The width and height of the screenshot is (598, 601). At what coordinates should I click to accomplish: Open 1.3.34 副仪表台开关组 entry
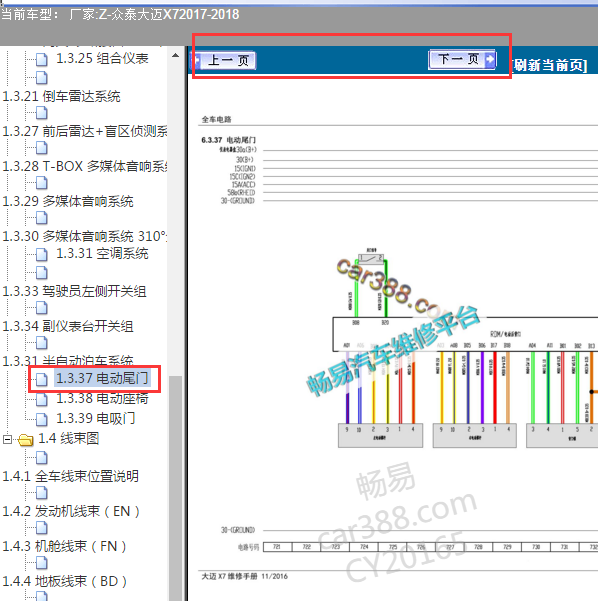[68, 326]
